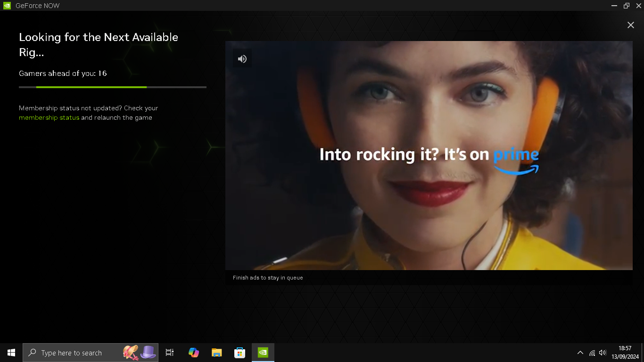Show hidden system tray icons
644x362 pixels.
pos(580,353)
